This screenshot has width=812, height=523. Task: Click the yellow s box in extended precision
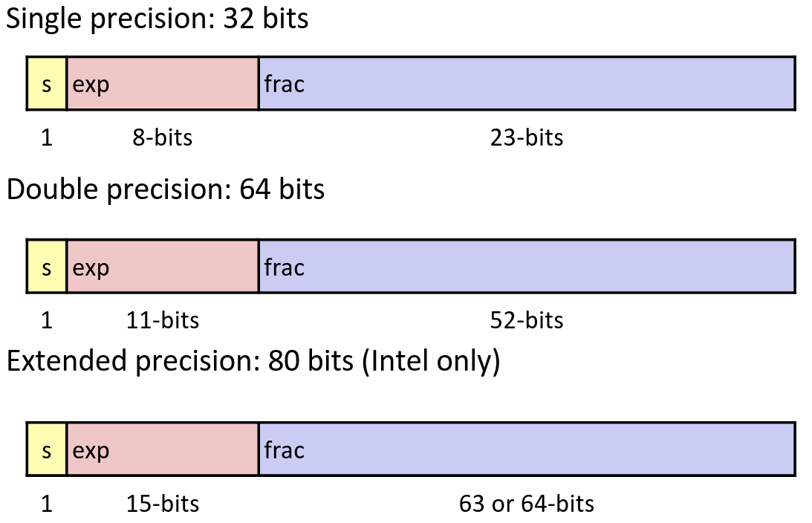(47, 449)
